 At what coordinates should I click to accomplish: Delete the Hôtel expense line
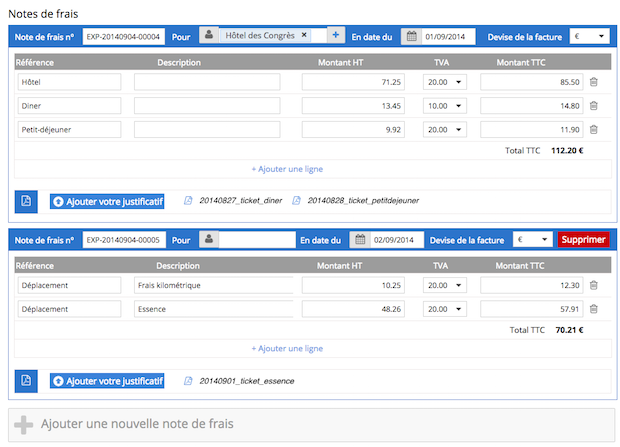point(593,82)
